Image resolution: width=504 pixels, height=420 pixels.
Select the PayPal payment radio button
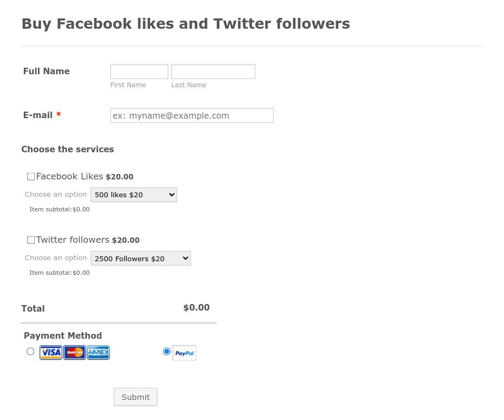[166, 351]
